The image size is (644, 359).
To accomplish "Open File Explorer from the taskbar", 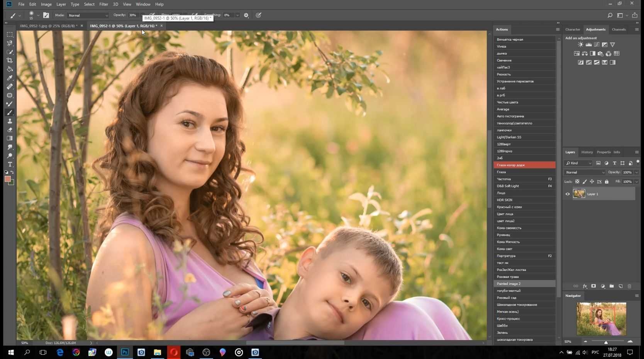I will tap(158, 352).
